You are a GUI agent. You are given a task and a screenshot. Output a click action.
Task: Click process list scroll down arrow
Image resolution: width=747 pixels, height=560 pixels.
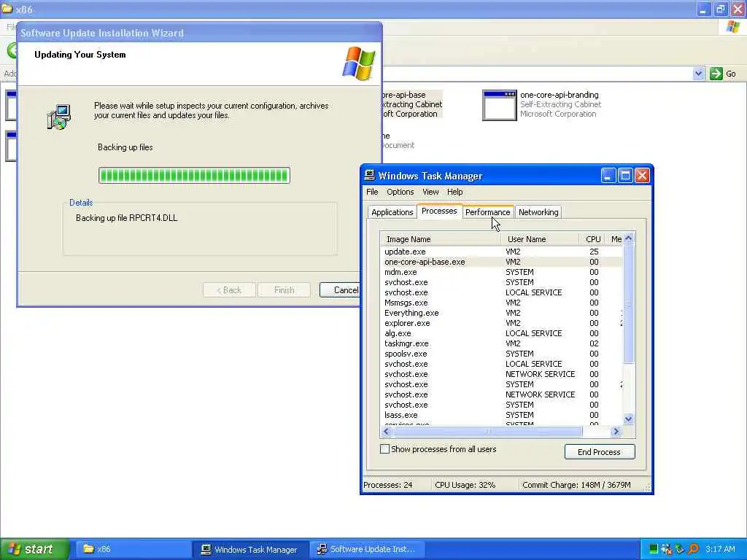pos(628,419)
